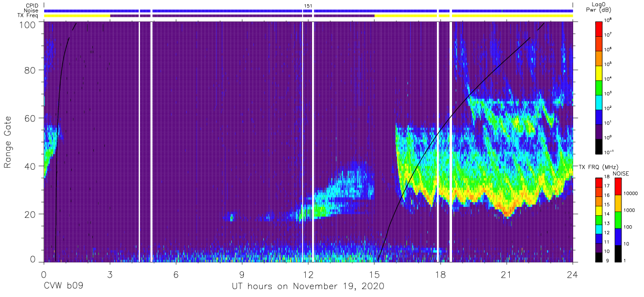Pick yellow segment of Lag0 Pwr color bar
644x297 pixels.
coord(600,72)
